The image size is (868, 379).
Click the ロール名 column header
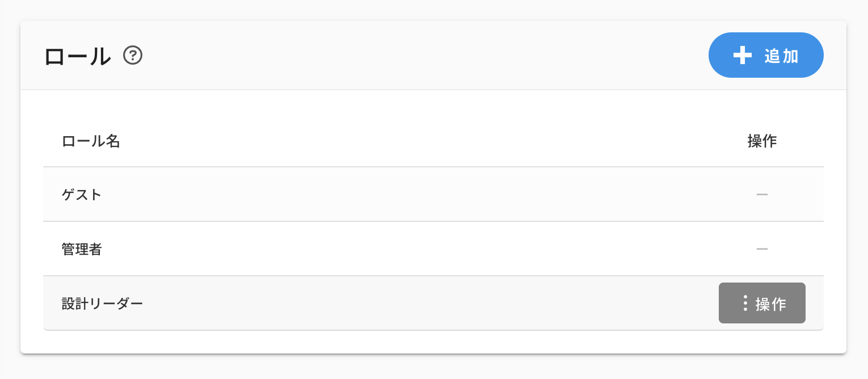coord(91,141)
